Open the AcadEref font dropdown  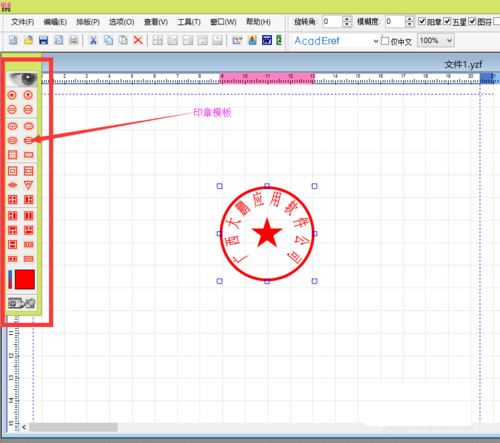[376, 41]
